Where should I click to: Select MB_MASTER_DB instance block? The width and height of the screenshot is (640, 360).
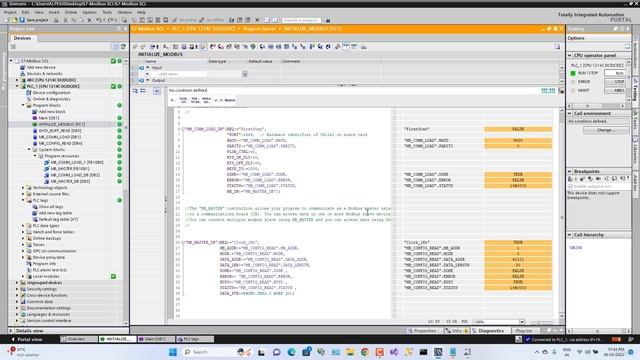[x=70, y=181]
